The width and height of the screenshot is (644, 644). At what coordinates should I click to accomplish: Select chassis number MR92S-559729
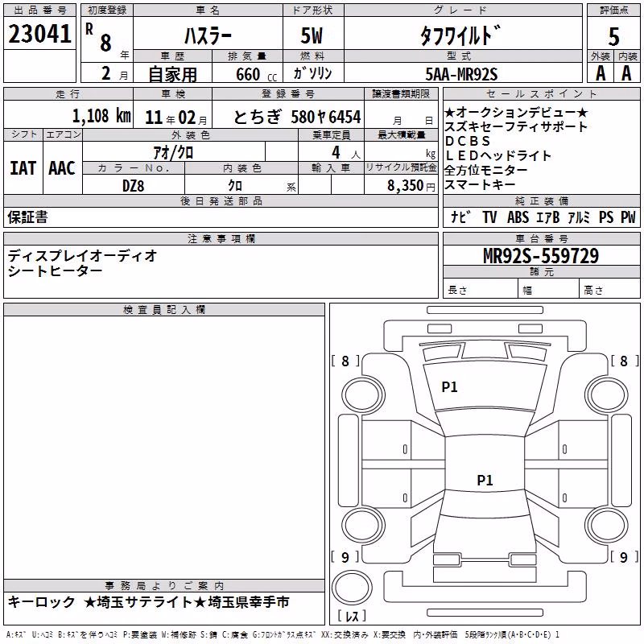click(541, 256)
